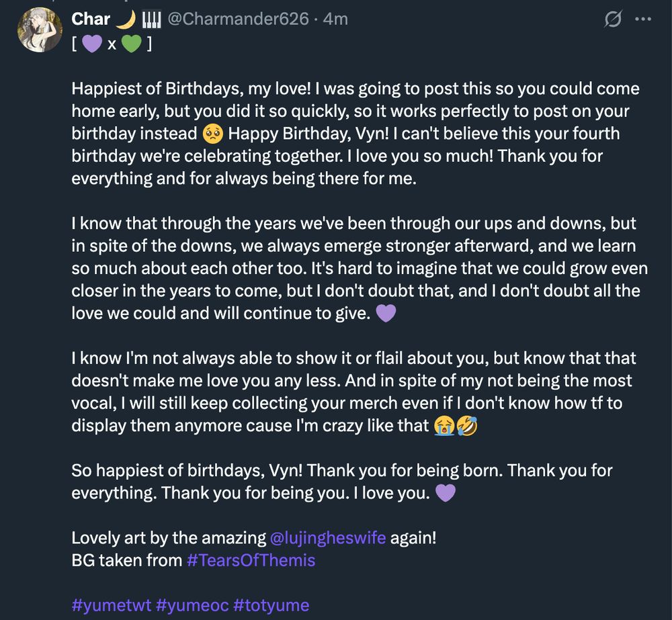672x620 pixels.
Task: Click the pleading face emoji
Action: [x=212, y=134]
